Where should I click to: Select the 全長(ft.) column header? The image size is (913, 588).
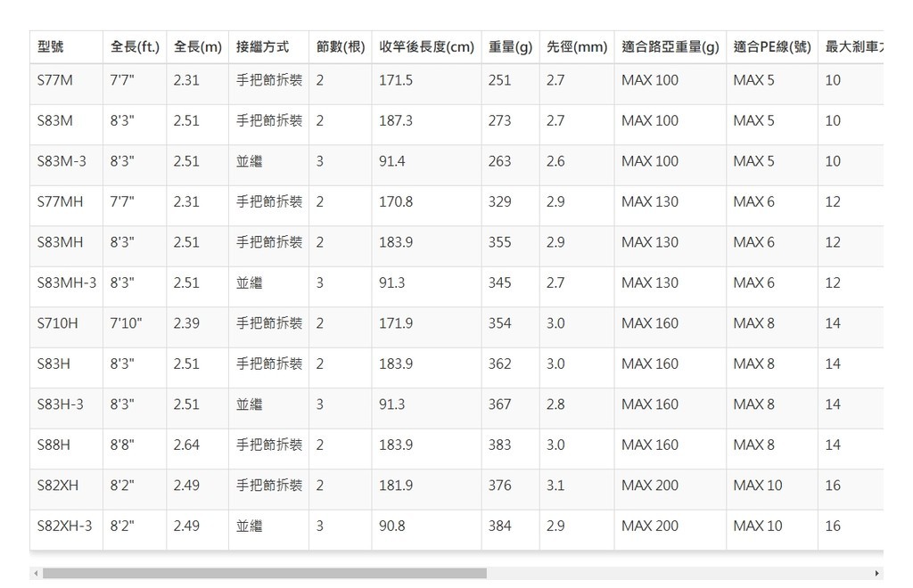pos(135,46)
